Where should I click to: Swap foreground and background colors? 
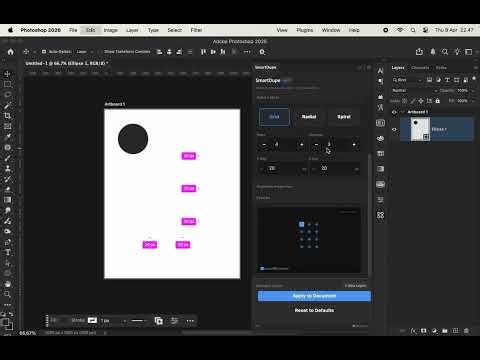click(11, 314)
